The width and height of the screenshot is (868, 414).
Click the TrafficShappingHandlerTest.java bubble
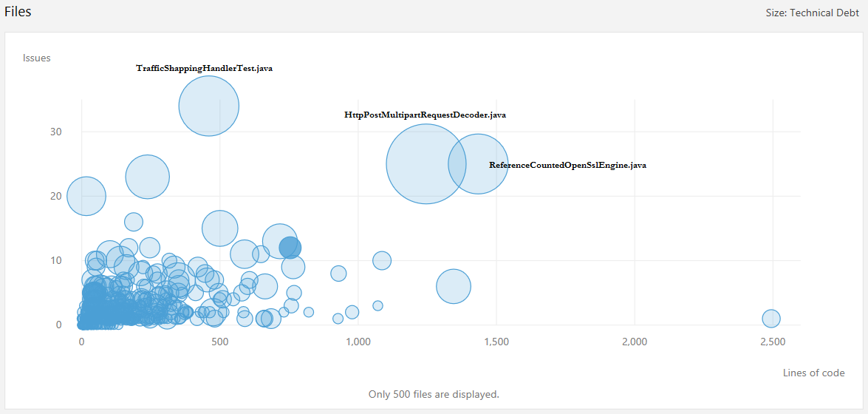209,106
